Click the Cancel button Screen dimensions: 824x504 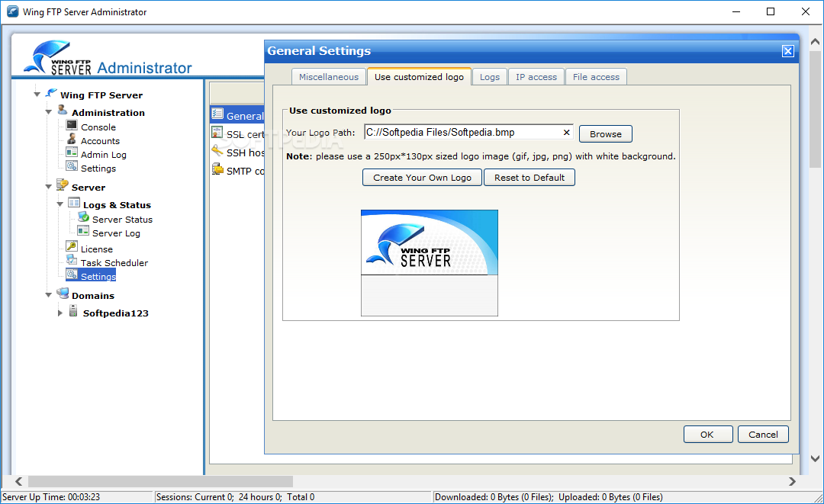pyautogui.click(x=763, y=434)
